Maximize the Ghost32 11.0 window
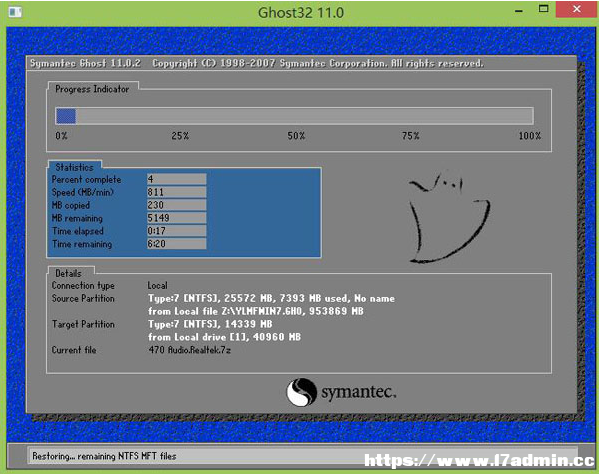The width and height of the screenshot is (600, 474). tap(543, 9)
